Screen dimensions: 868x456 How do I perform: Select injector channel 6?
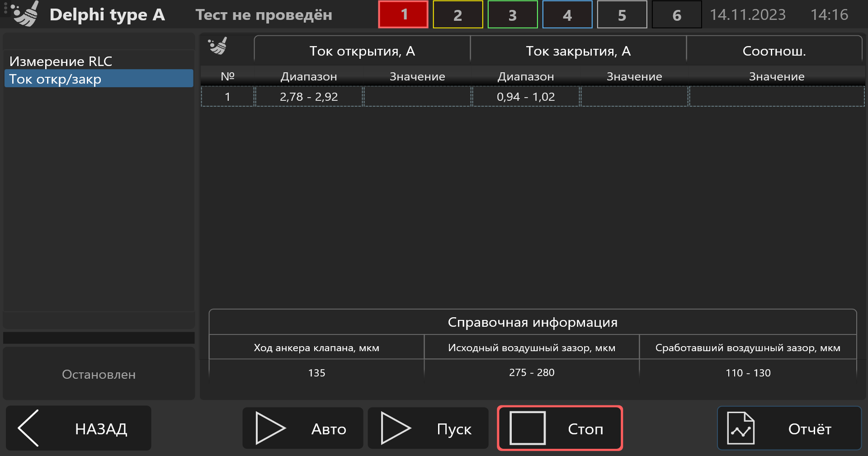click(677, 14)
